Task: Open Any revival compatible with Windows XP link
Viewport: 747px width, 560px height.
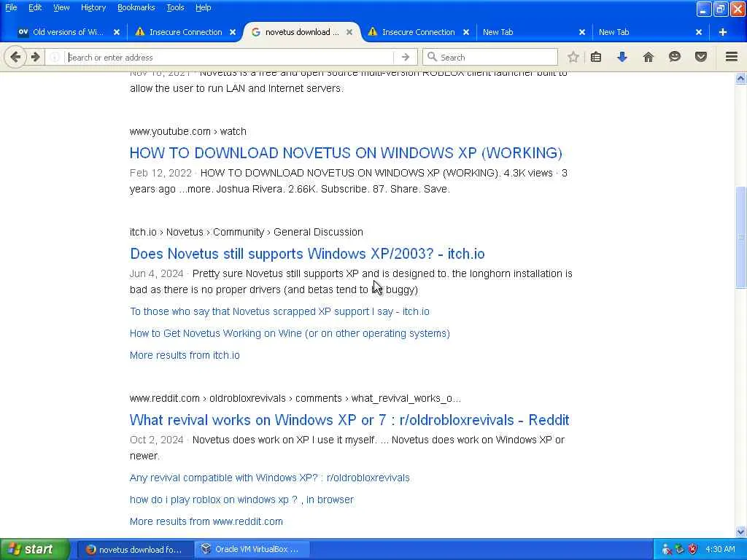Action: point(270,478)
